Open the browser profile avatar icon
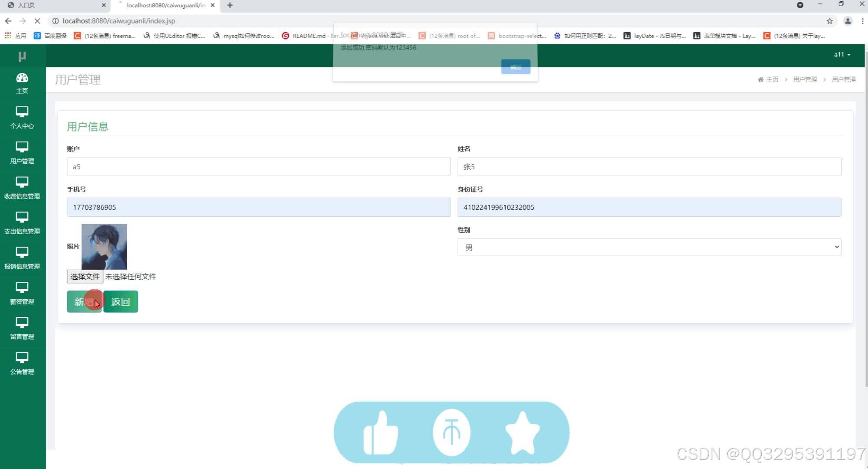Image resolution: width=868 pixels, height=469 pixels. (x=848, y=21)
